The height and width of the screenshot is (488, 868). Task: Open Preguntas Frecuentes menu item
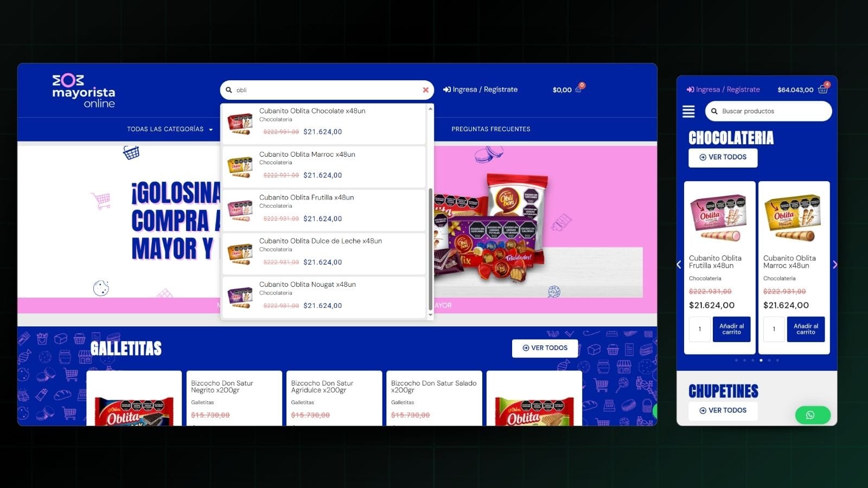point(490,129)
